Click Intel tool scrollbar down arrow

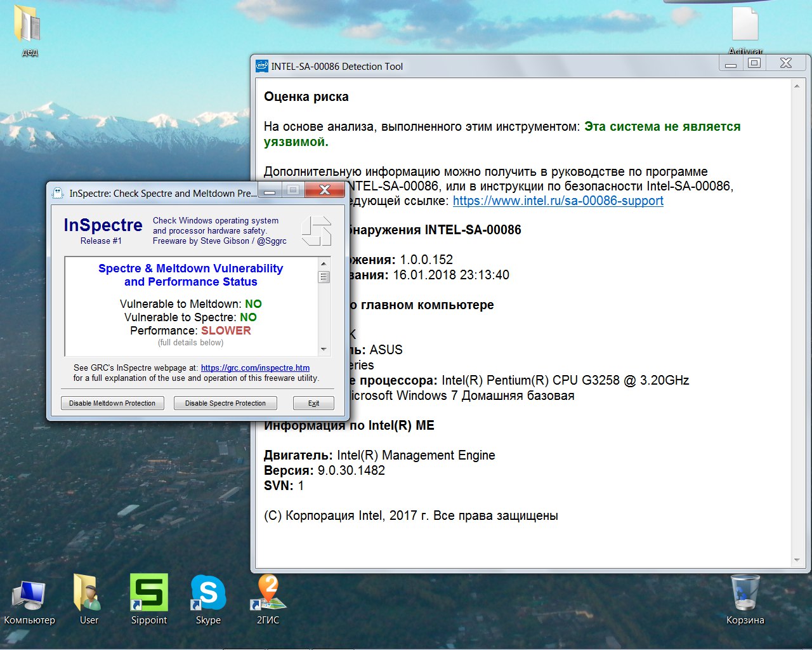(797, 560)
